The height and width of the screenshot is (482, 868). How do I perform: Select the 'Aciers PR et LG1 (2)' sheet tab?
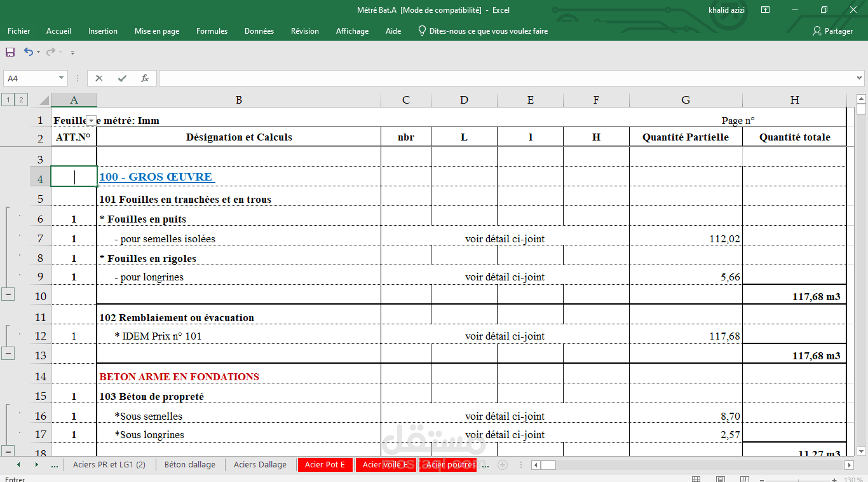point(109,465)
